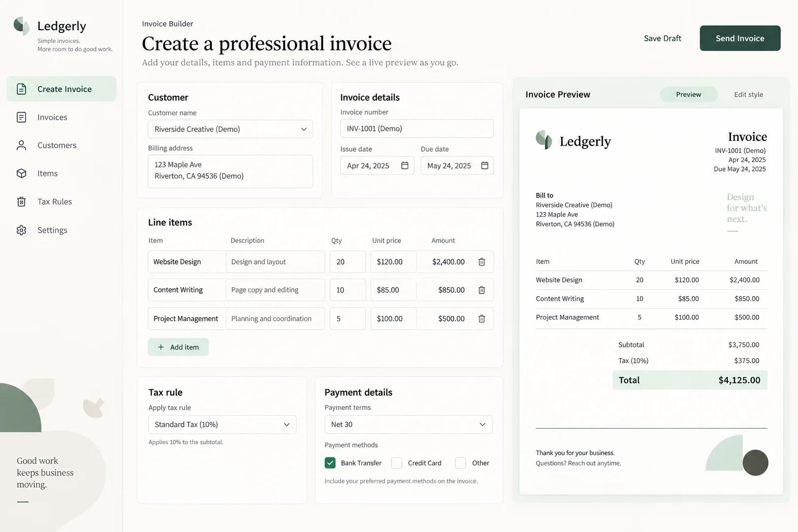Click the Invoice number field
Image resolution: width=798 pixels, height=532 pixels.
tap(417, 128)
